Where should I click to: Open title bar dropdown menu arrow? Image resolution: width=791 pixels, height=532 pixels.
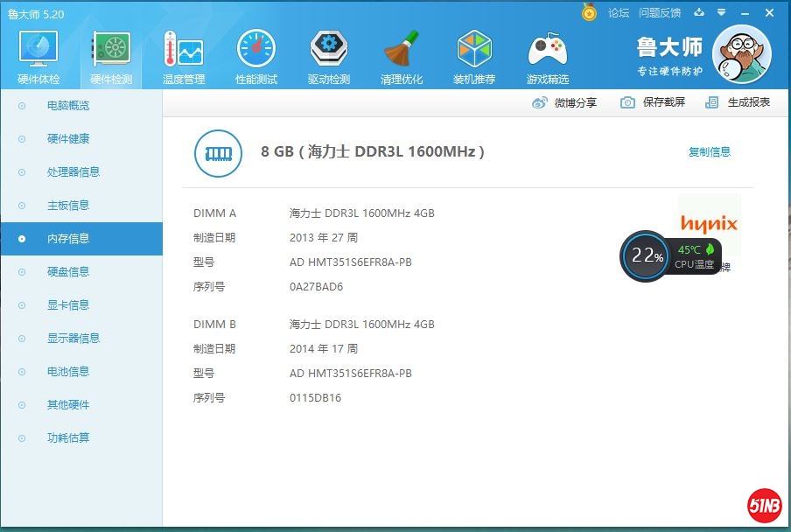click(722, 12)
